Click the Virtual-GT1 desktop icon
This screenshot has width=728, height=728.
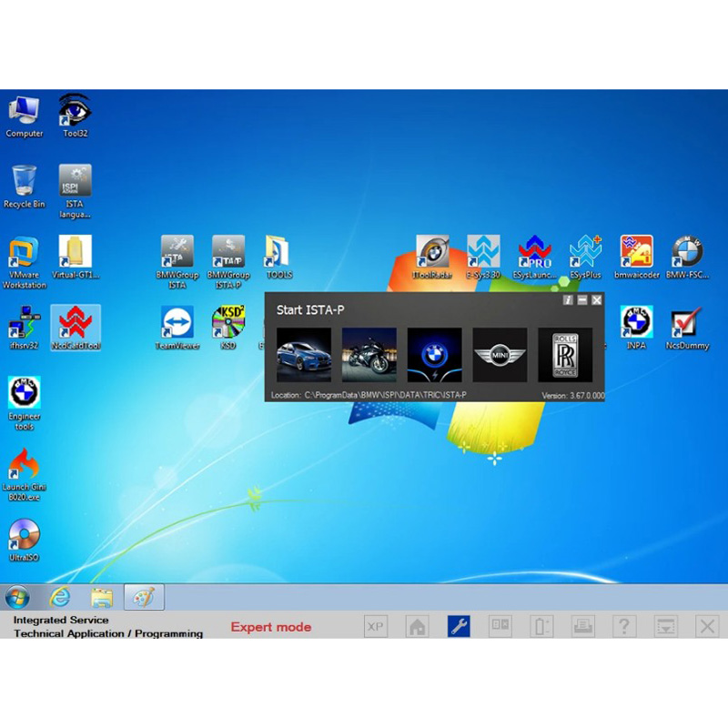click(76, 258)
